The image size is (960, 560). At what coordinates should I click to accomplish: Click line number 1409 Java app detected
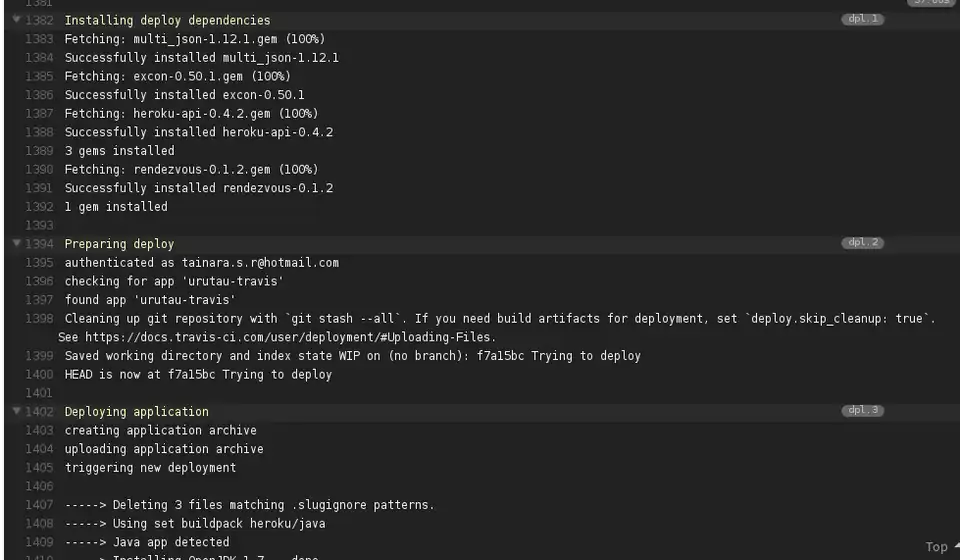tap(40, 543)
